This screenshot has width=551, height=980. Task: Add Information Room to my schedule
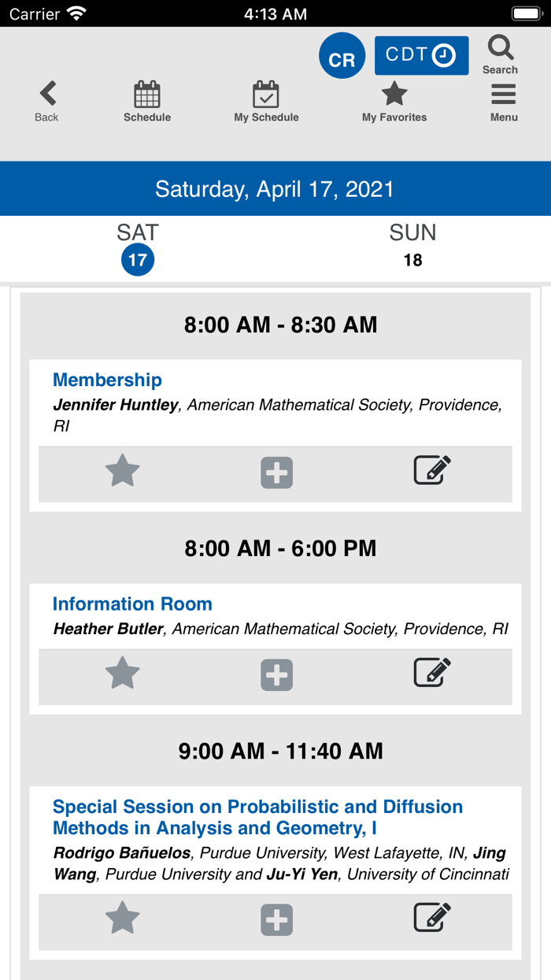click(x=277, y=675)
